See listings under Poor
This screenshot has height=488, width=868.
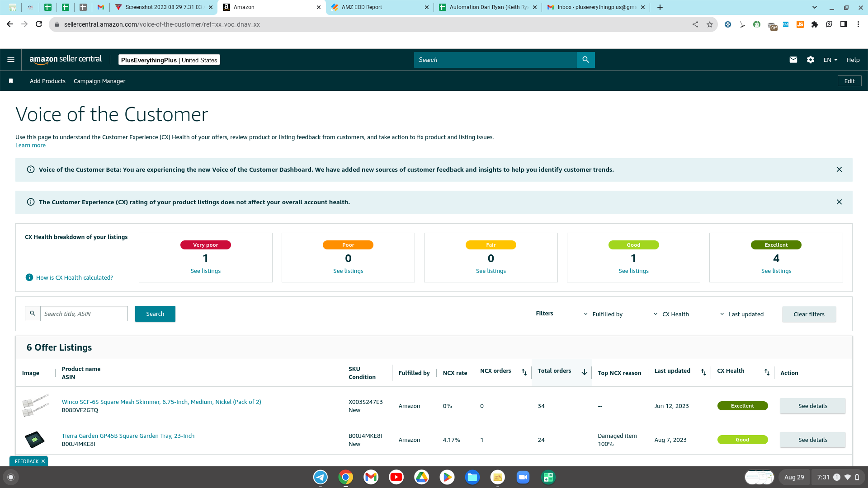[x=348, y=271]
